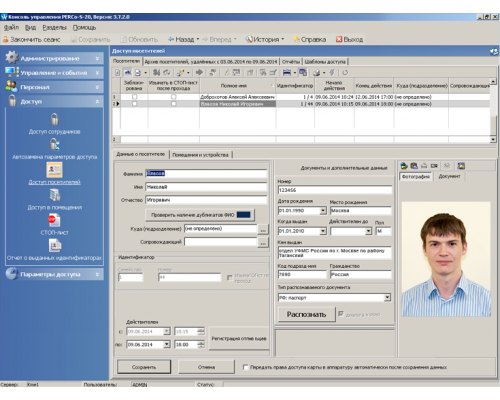
Task: Open Вид menu
Action: (30, 27)
